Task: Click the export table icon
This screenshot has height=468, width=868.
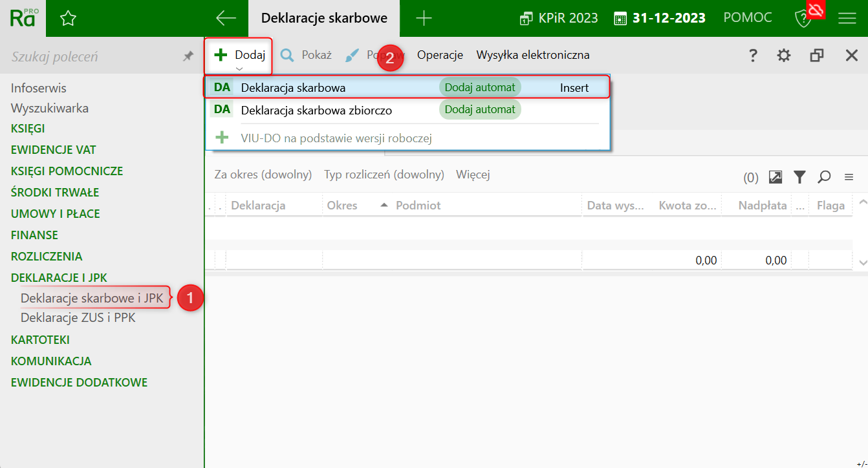Action: (x=776, y=176)
